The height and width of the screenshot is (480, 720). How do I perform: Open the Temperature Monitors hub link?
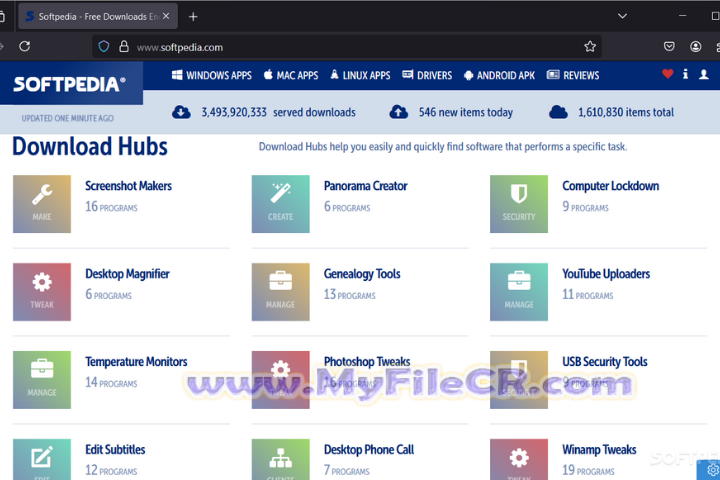(x=136, y=362)
